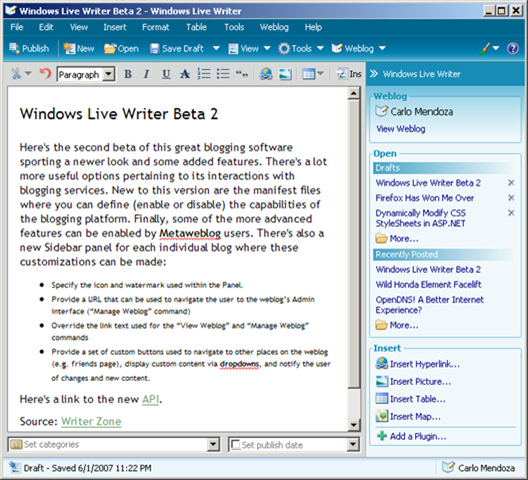Viewport: 528px width, 480px height.
Task: Open the Table menu
Action: [196, 27]
